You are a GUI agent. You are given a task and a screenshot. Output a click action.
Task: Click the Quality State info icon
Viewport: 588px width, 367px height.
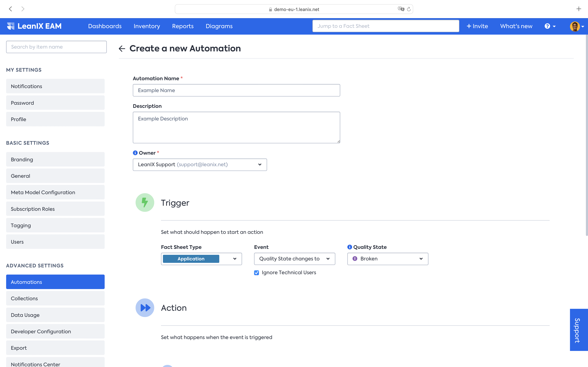349,247
